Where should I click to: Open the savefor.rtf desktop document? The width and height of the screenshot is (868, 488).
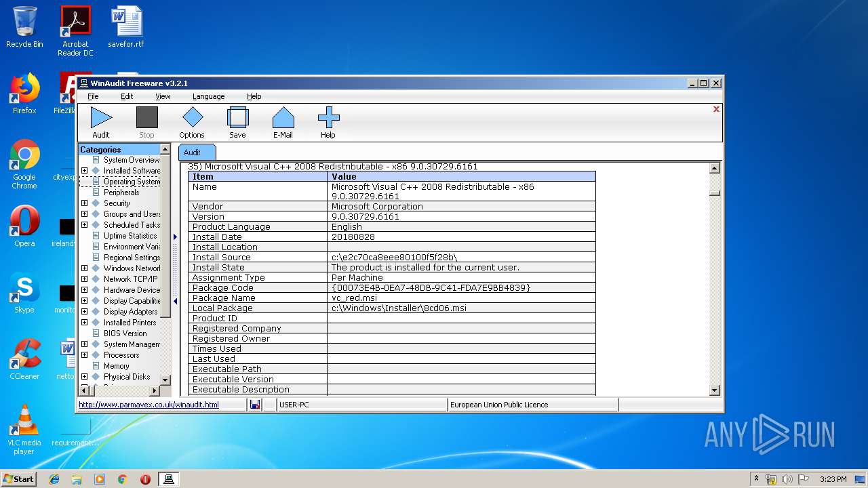click(x=126, y=27)
